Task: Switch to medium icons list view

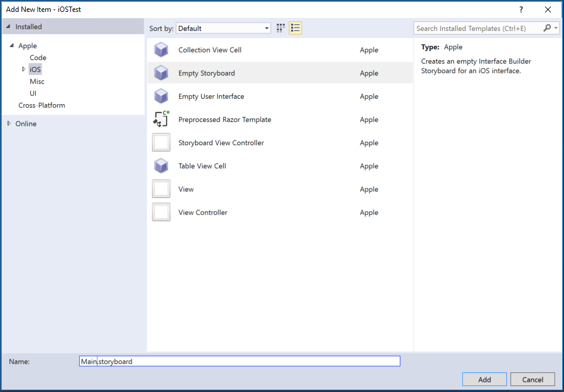Action: coord(295,28)
